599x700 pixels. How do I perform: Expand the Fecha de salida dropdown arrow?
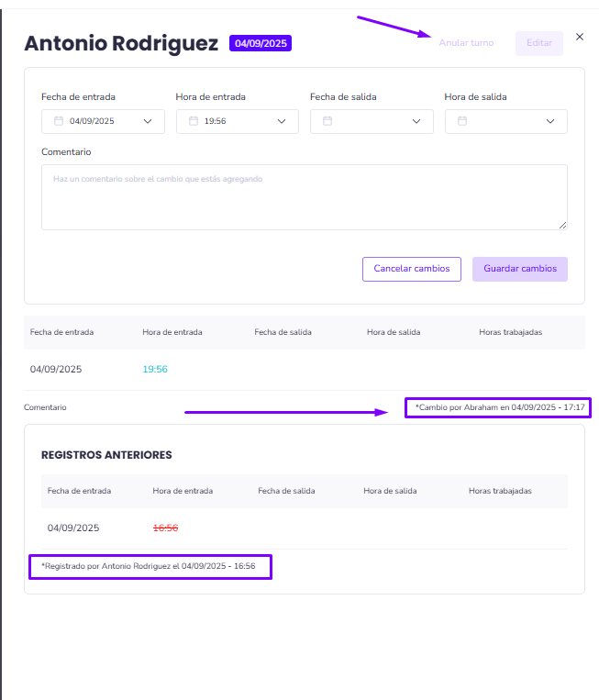[416, 121]
